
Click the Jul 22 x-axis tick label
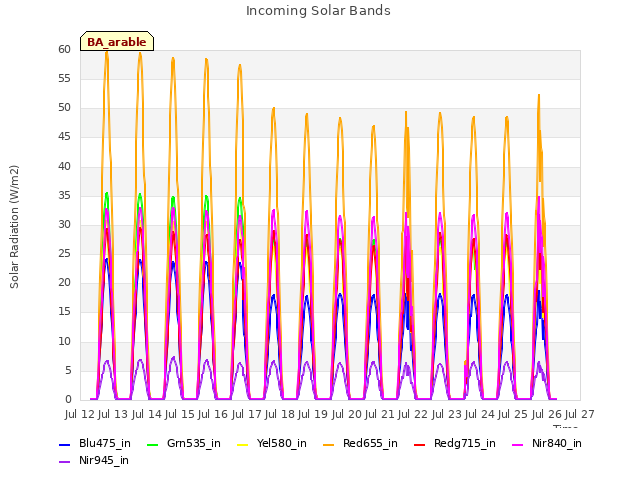[413, 414]
